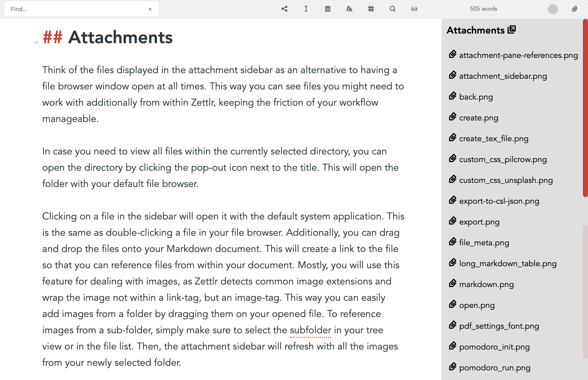Show the tag cloud via hashtag icon

click(x=371, y=9)
